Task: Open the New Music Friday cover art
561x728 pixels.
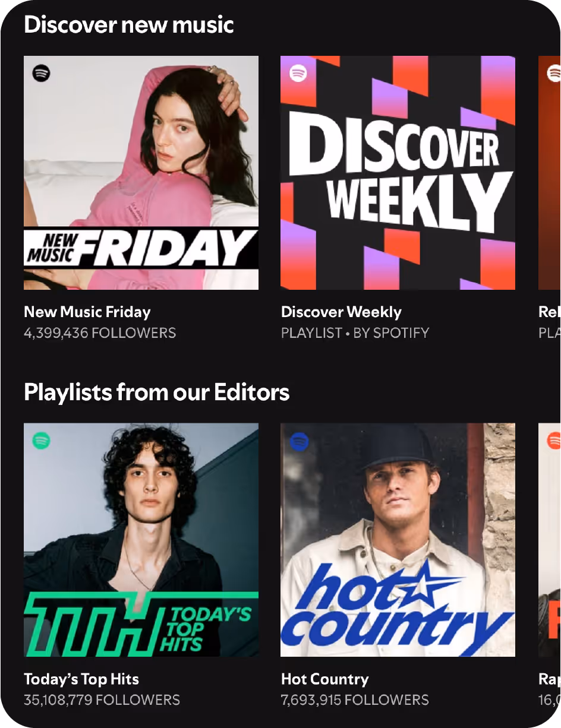Action: tap(141, 173)
